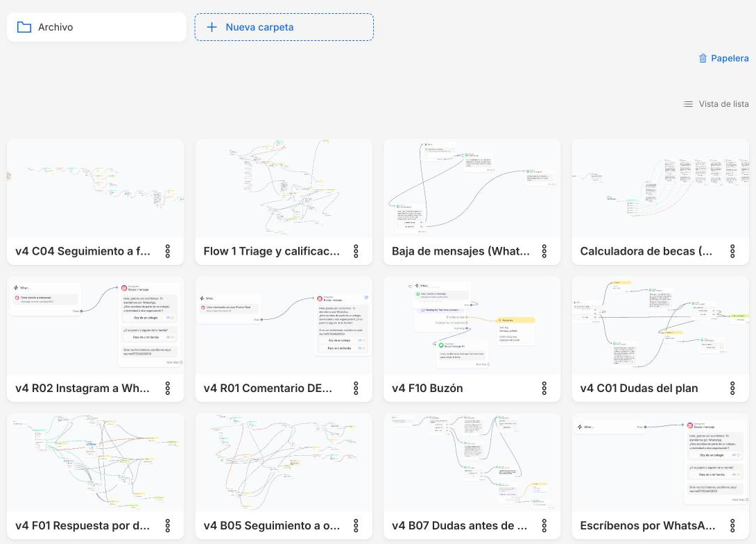Open options menu for v4 F01 Respuesta card

[x=168, y=526]
